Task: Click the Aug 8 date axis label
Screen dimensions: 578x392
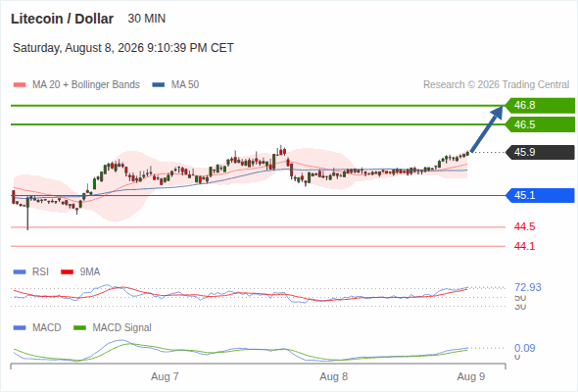Action: point(334,377)
